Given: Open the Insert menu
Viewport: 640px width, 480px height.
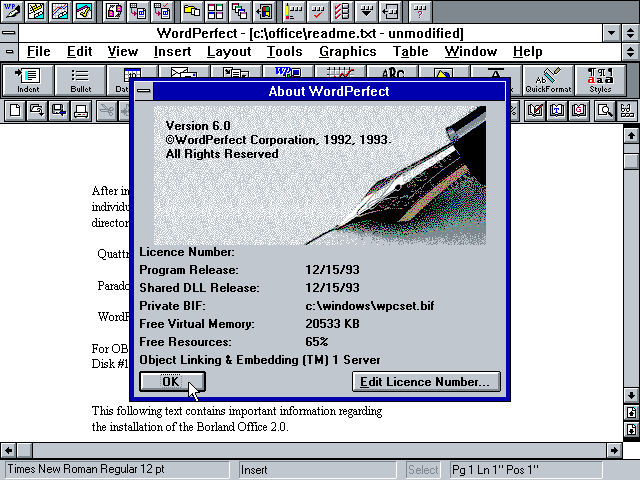Looking at the screenshot, I should pyautogui.click(x=173, y=52).
